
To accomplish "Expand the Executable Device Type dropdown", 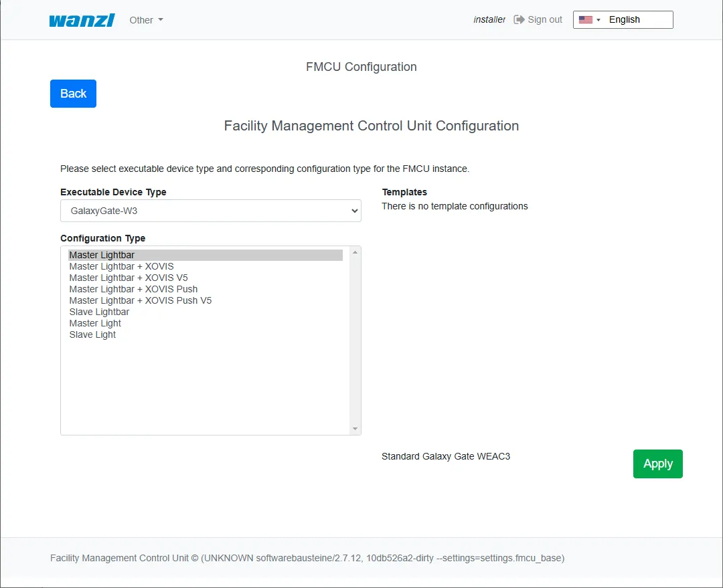I will (210, 211).
